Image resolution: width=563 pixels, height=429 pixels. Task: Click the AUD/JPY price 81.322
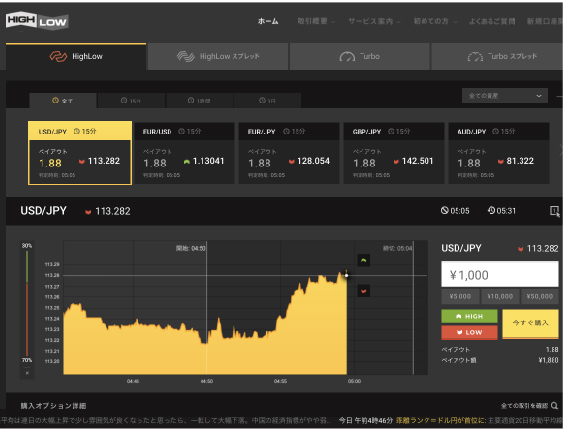pyautogui.click(x=520, y=161)
